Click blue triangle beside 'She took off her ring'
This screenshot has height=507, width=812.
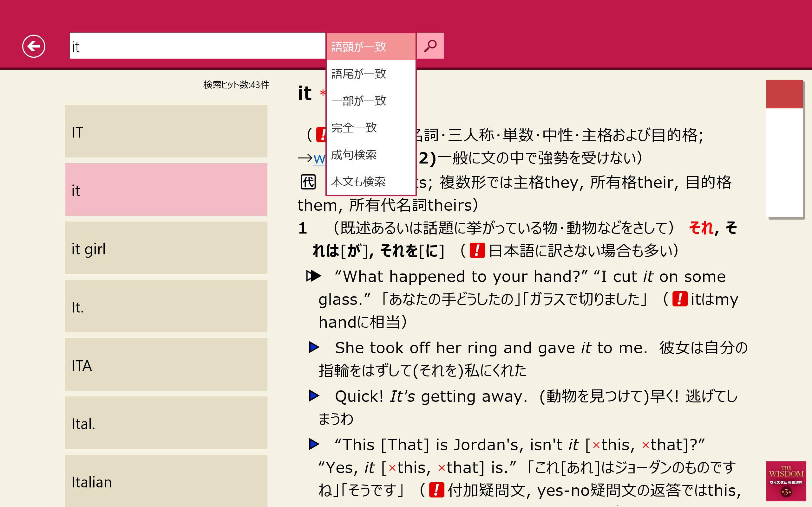point(314,347)
